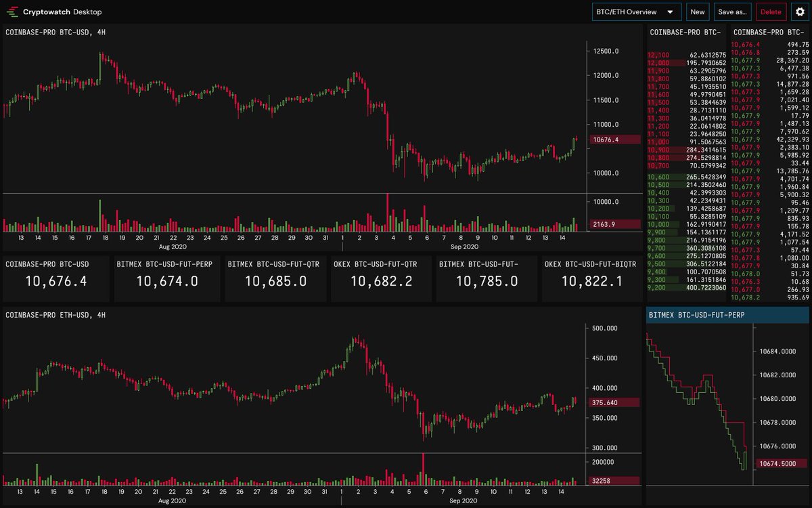Select the BITMEX BTC-USD-FUT-PERP panel header

tap(727, 315)
